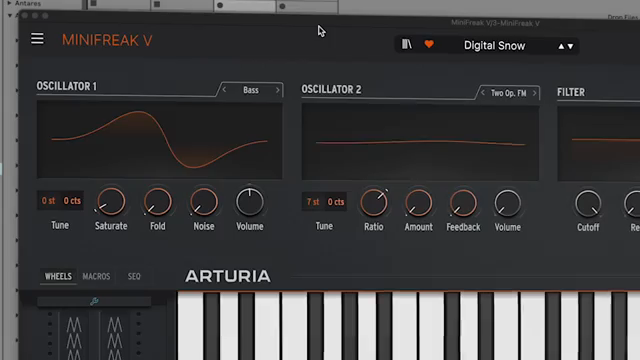Click the Filter Cutoff knob
Image resolution: width=640 pixels, height=360 pixels.
[x=588, y=203]
